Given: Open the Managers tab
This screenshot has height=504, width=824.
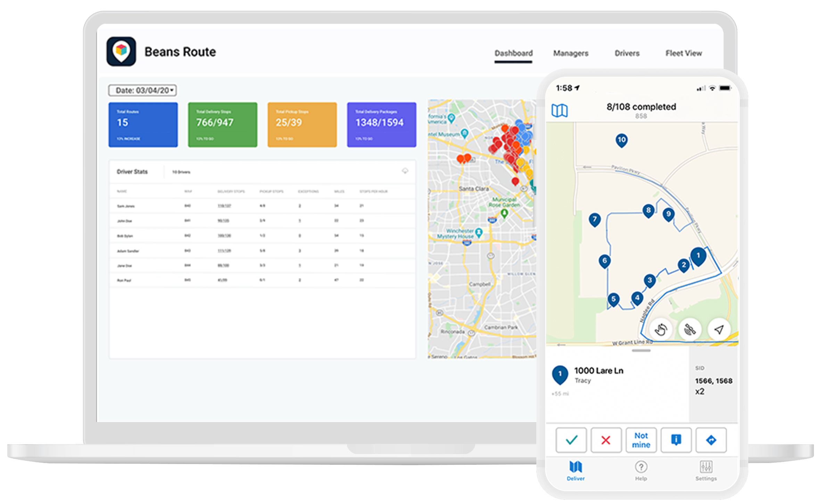Looking at the screenshot, I should click(570, 53).
